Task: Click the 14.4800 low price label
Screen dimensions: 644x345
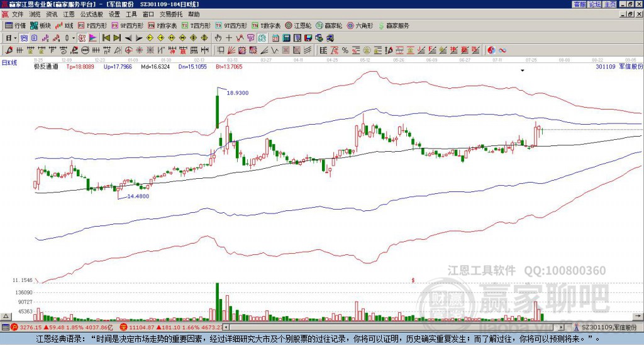Action: click(138, 196)
